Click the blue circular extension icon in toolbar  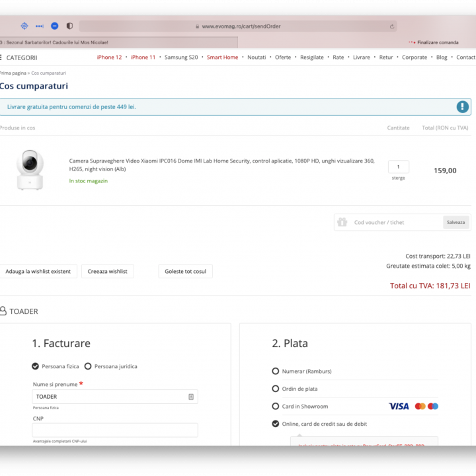(x=55, y=26)
